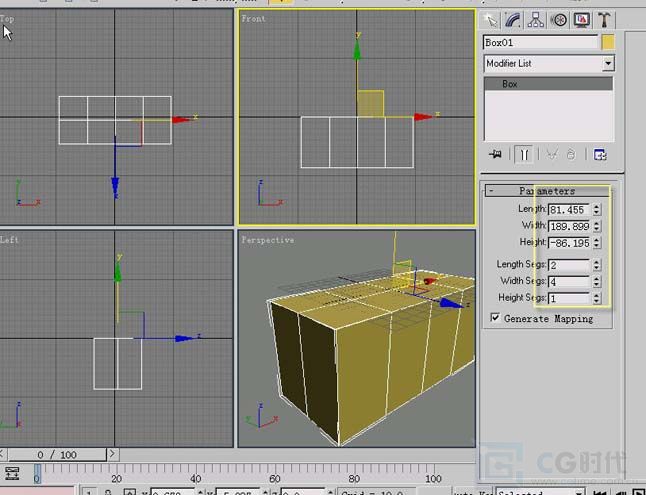
Task: Edit the Box01 object name field
Action: [540, 42]
